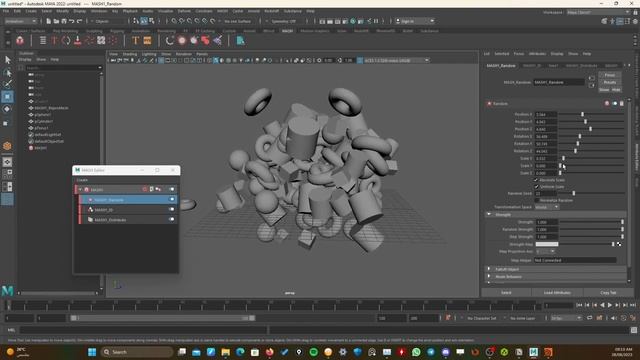The width and height of the screenshot is (640, 360).
Task: Toggle the Absolute Scale checkbox
Action: click(x=536, y=180)
